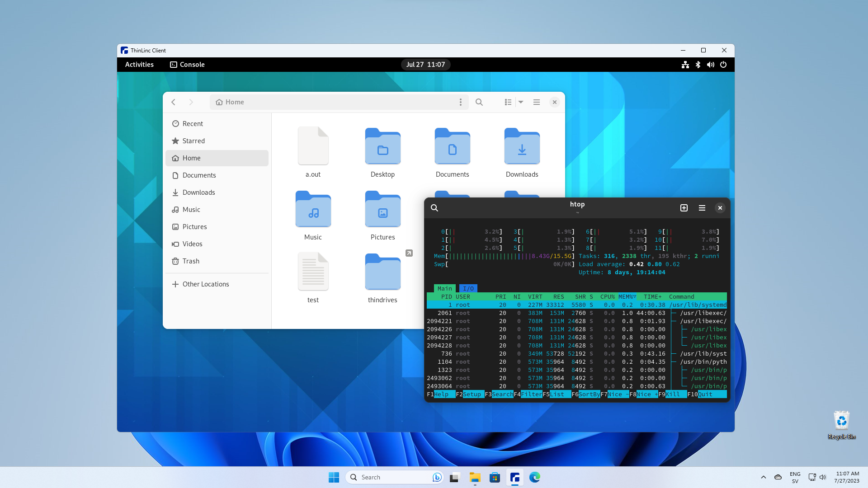Click search icon in Files header
The height and width of the screenshot is (488, 868).
click(479, 102)
